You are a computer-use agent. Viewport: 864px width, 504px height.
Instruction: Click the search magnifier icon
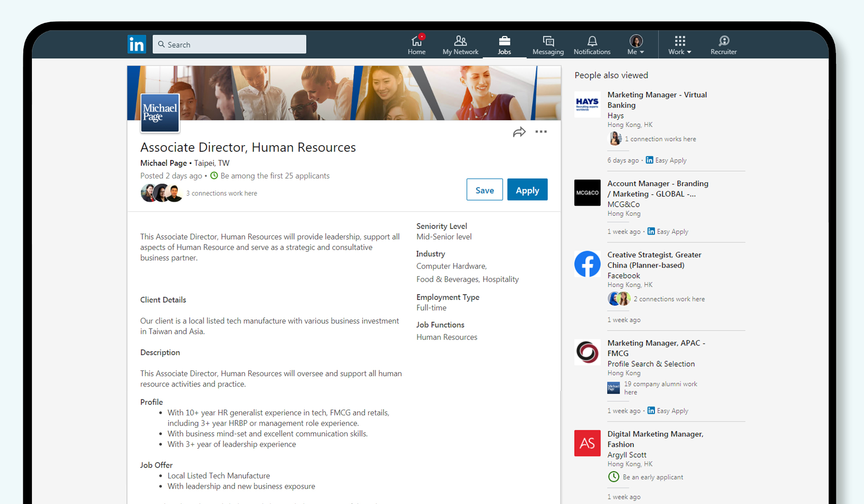[161, 44]
